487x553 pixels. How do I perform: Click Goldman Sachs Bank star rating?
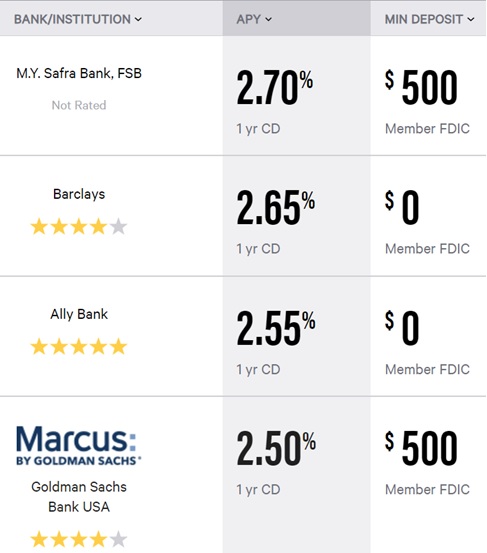(x=79, y=539)
